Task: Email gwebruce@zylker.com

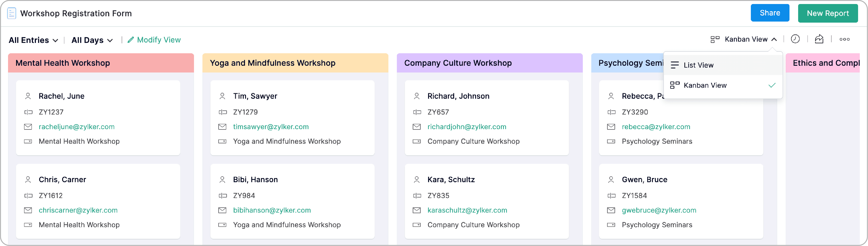Action: [659, 210]
